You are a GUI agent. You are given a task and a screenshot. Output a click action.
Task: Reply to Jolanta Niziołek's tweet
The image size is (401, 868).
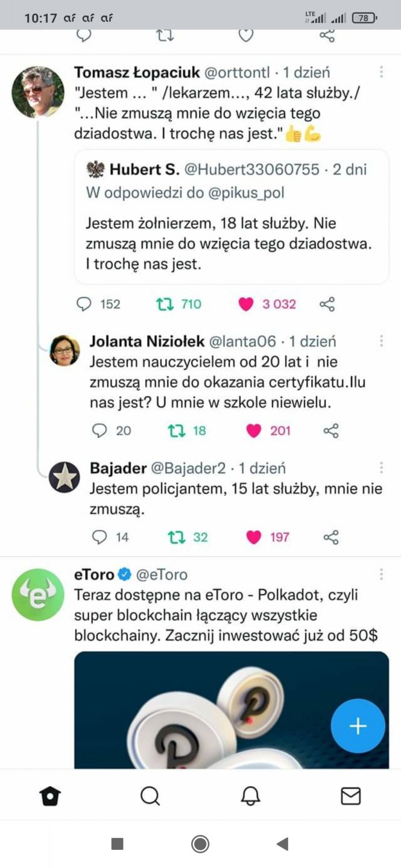[x=99, y=430]
